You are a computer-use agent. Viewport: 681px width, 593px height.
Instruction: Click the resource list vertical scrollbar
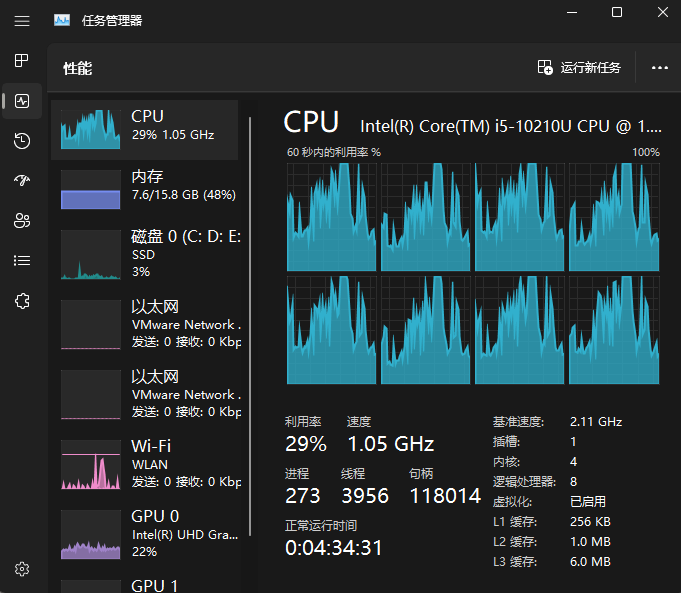(250, 326)
